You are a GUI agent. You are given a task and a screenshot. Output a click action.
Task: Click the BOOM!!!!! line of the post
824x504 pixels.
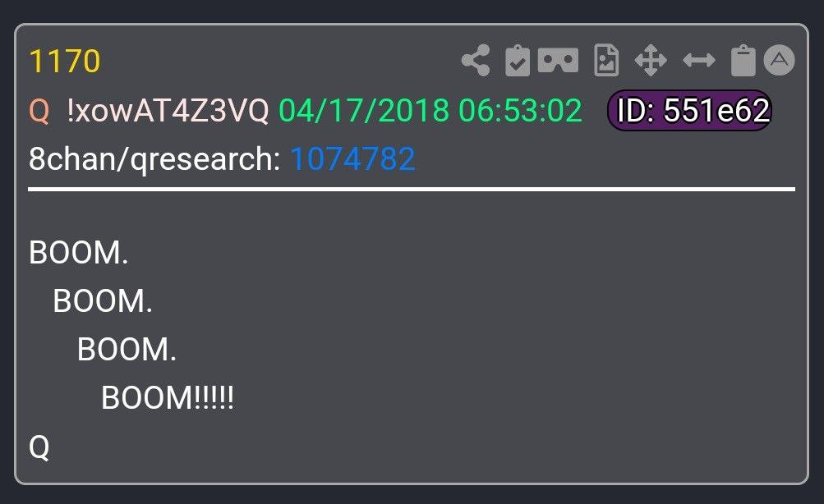[168, 397]
